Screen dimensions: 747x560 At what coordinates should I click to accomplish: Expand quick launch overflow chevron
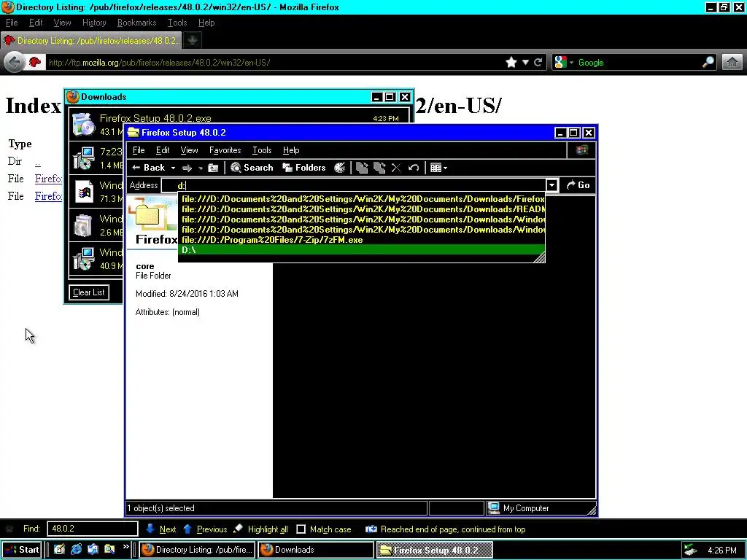tap(125, 547)
